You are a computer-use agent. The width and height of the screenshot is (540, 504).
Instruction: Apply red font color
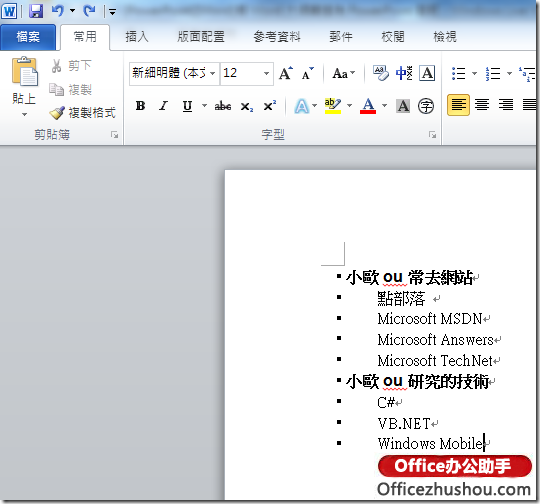(368, 106)
